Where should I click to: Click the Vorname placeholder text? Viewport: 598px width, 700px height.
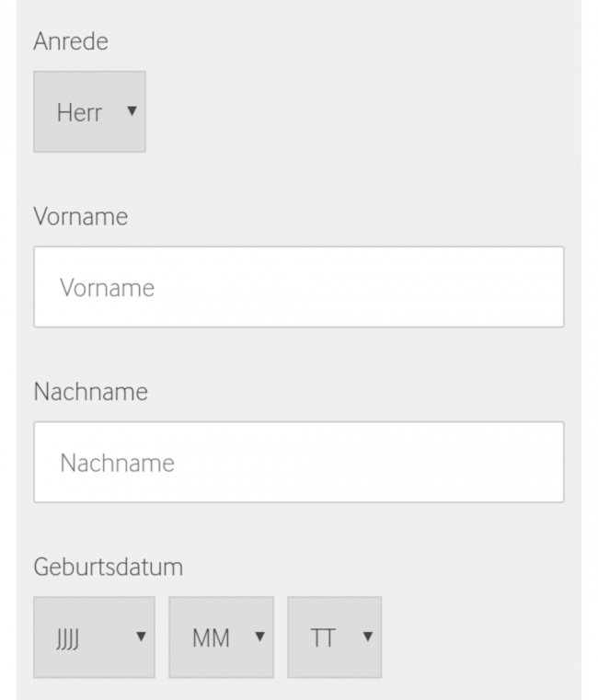point(107,288)
